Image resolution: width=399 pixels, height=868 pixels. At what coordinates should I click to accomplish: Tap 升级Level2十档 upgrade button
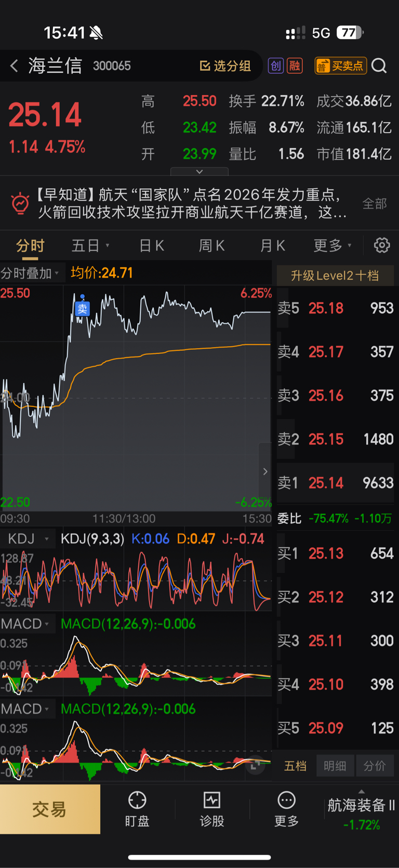pos(335,275)
